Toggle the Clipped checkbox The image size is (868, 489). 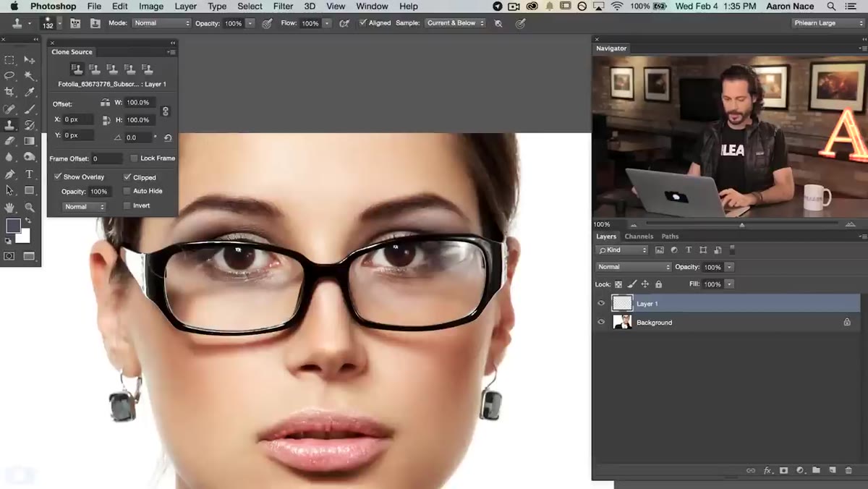pyautogui.click(x=127, y=177)
